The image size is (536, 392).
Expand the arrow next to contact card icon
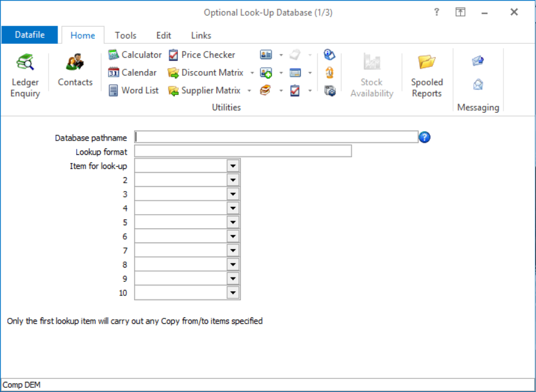(281, 55)
